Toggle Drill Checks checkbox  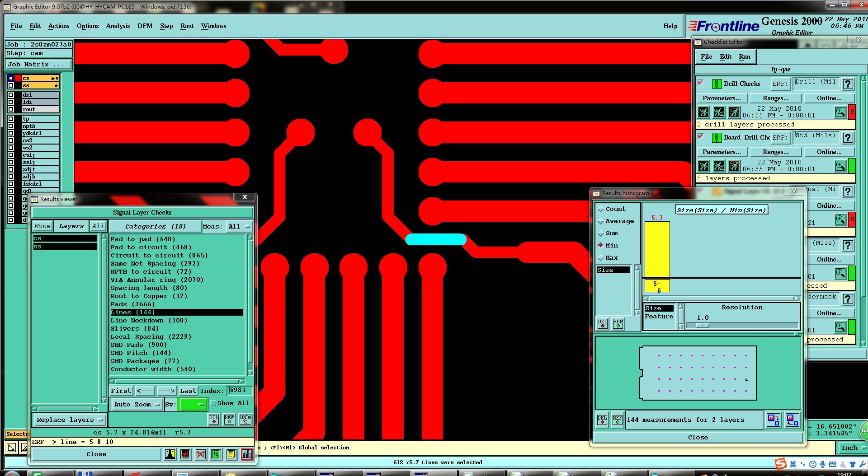click(701, 83)
